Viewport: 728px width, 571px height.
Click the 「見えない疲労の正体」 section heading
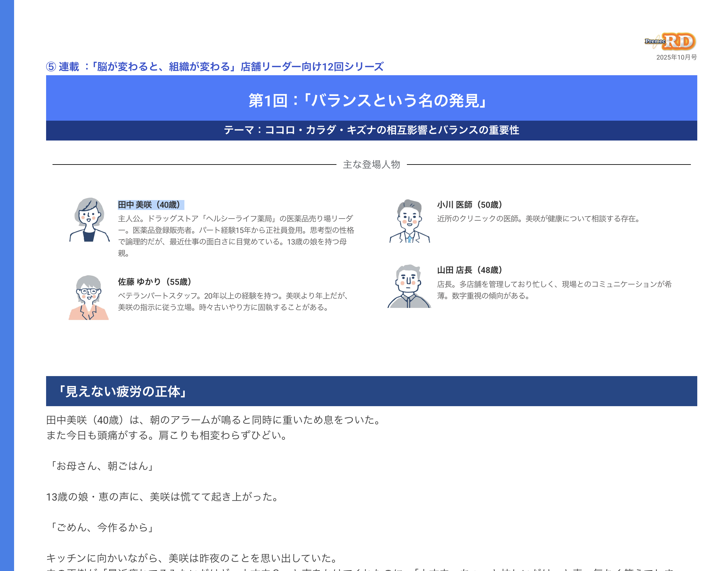122,391
